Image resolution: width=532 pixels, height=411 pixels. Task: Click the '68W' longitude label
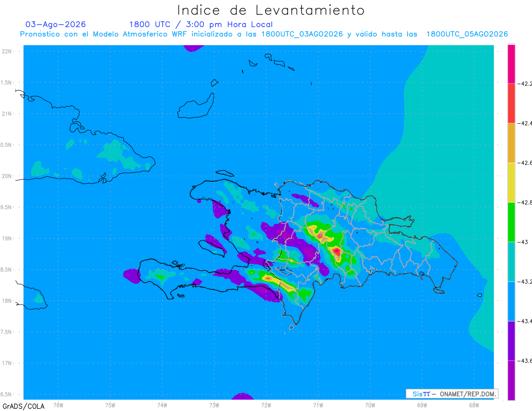[x=473, y=405]
